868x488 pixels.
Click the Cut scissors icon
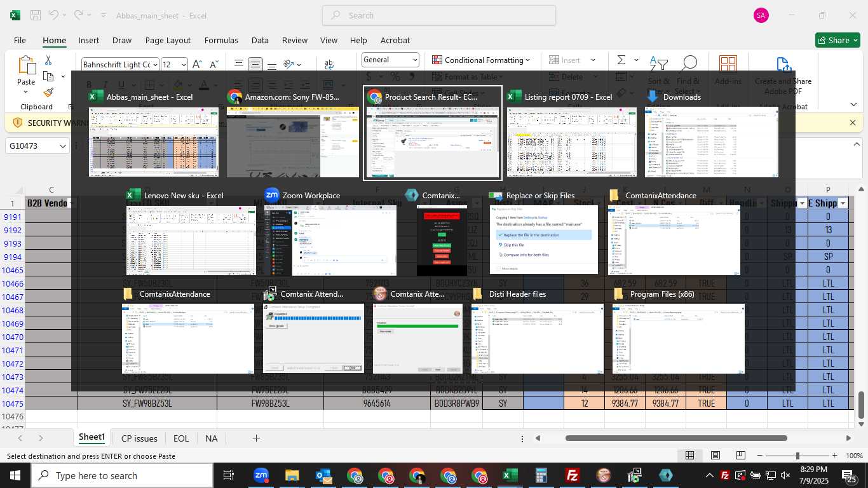tap(48, 60)
